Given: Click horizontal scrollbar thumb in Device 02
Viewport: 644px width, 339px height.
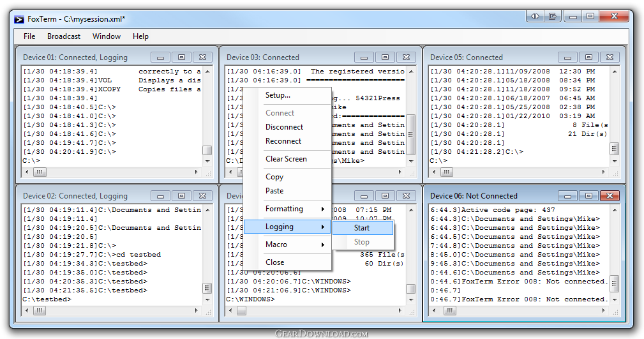Looking at the screenshot, I should (40, 310).
